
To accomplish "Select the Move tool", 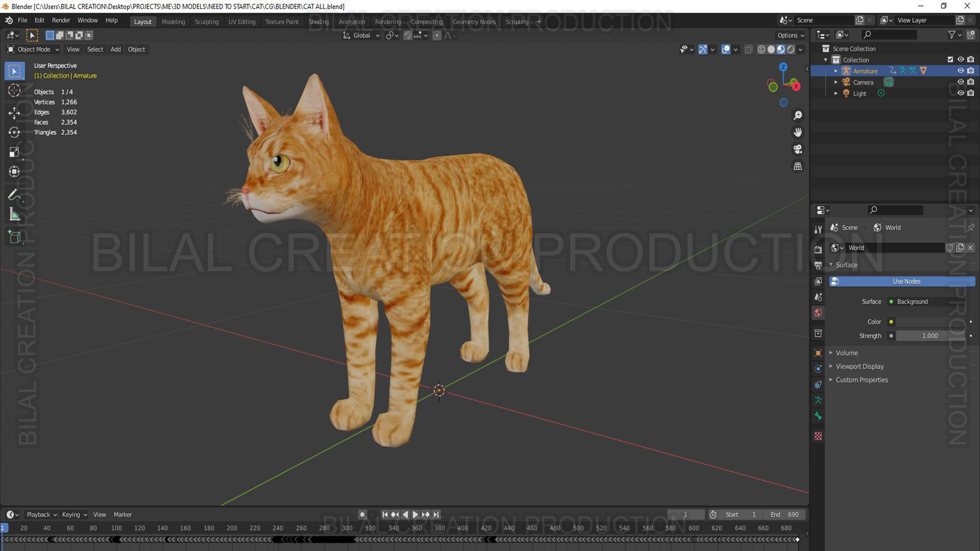I will click(x=14, y=112).
